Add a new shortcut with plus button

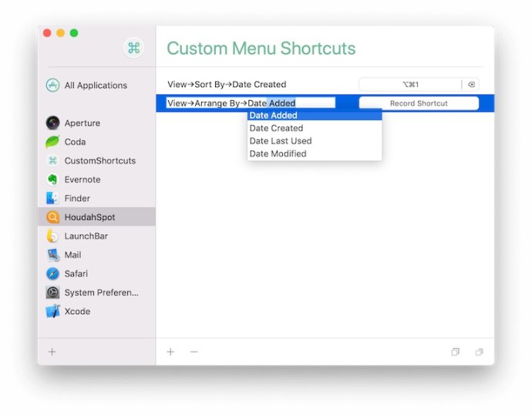[x=170, y=352]
